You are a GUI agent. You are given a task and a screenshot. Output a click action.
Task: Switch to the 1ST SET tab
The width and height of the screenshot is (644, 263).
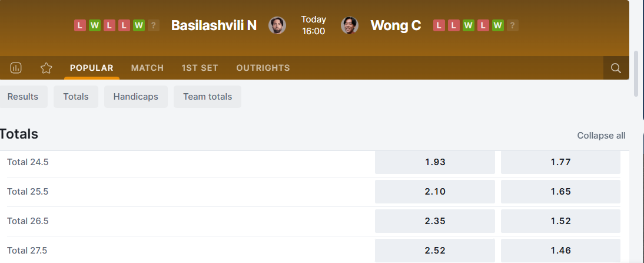200,68
